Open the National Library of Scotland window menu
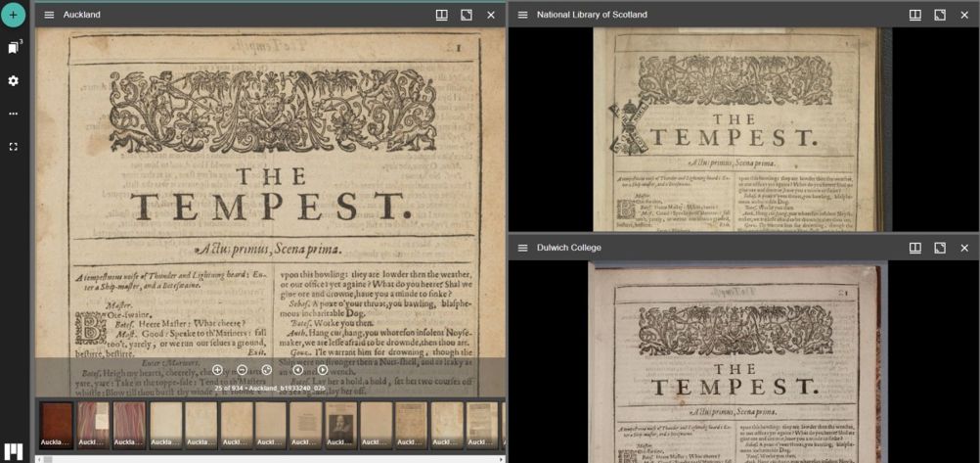Viewport: 980px width, 463px height. [523, 15]
